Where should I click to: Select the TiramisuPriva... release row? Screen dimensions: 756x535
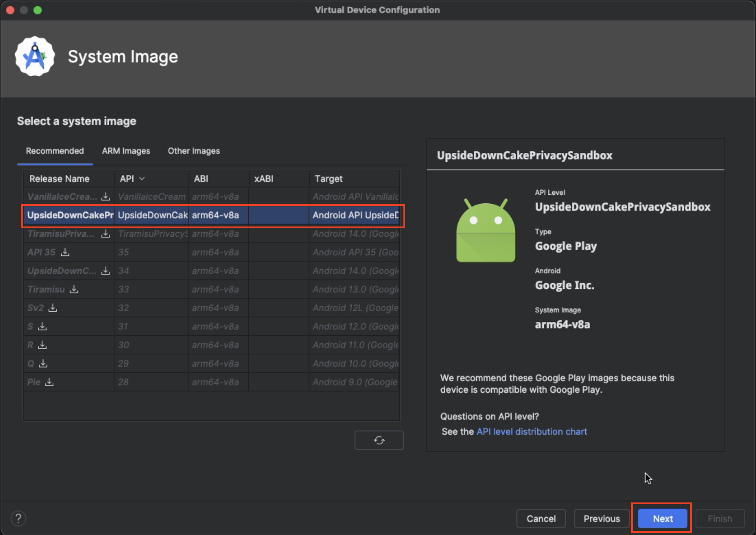pos(212,234)
